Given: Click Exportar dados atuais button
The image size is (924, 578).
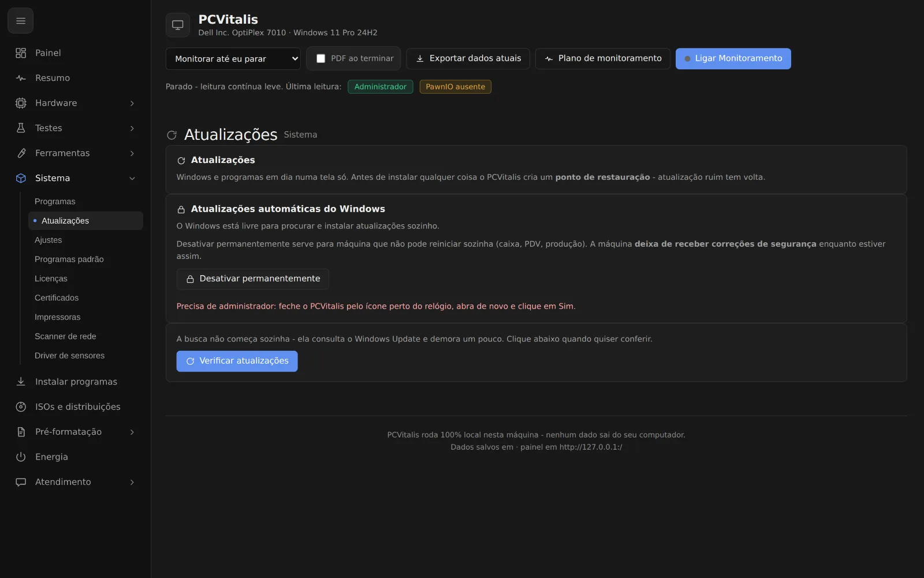Looking at the screenshot, I should pyautogui.click(x=468, y=58).
